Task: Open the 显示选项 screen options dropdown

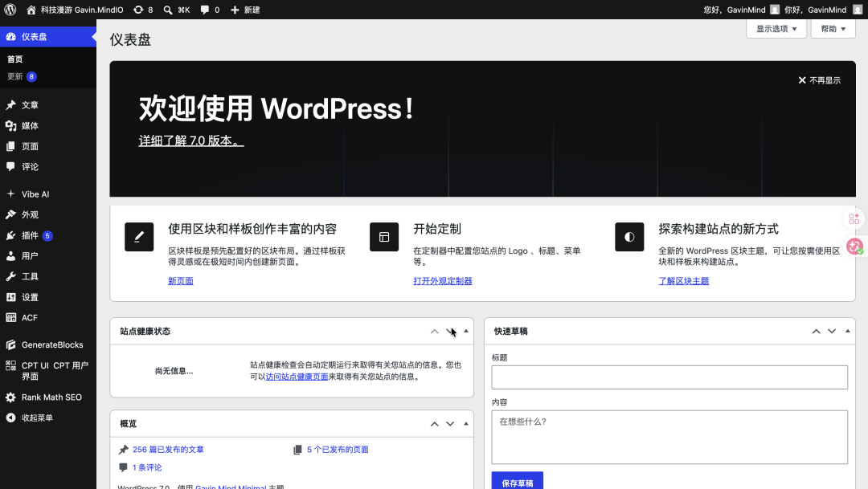Action: pos(776,29)
